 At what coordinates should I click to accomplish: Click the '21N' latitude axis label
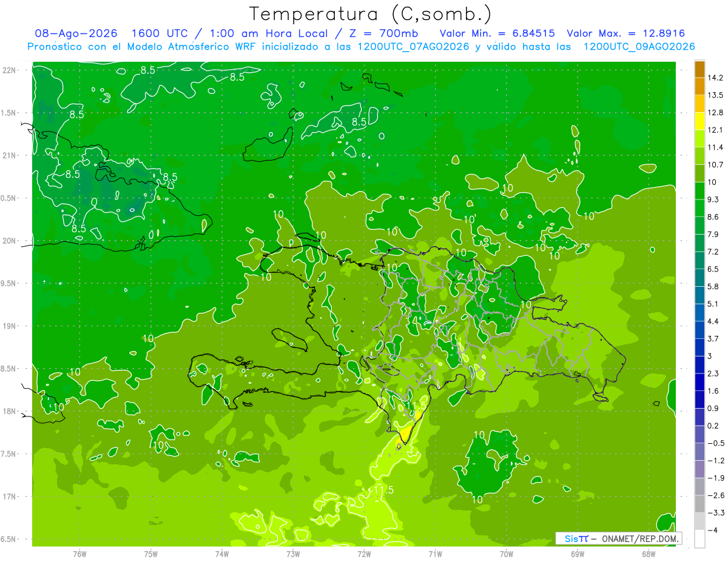[10, 155]
